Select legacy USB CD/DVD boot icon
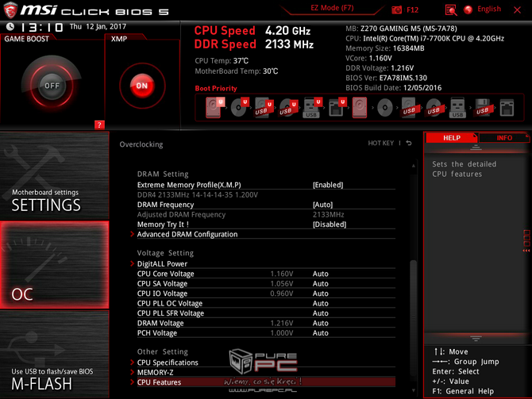The width and height of the screenshot is (532, 399). pyautogui.click(x=434, y=108)
